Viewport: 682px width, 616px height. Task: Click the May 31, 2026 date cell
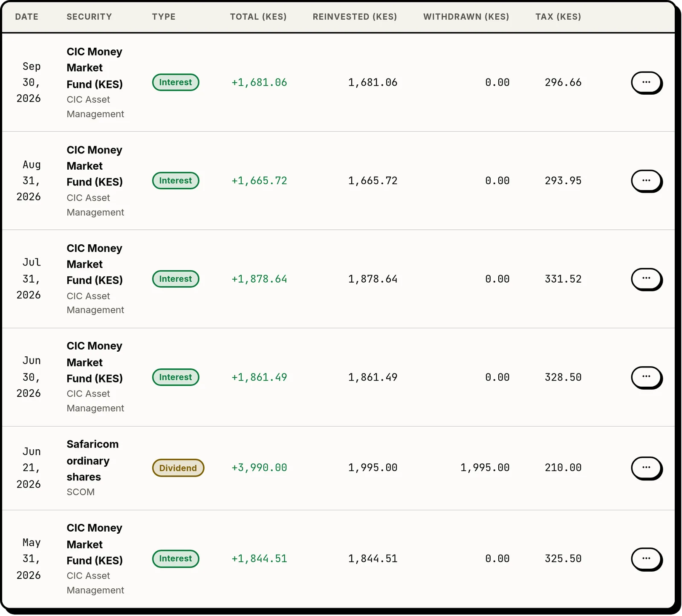(29, 558)
